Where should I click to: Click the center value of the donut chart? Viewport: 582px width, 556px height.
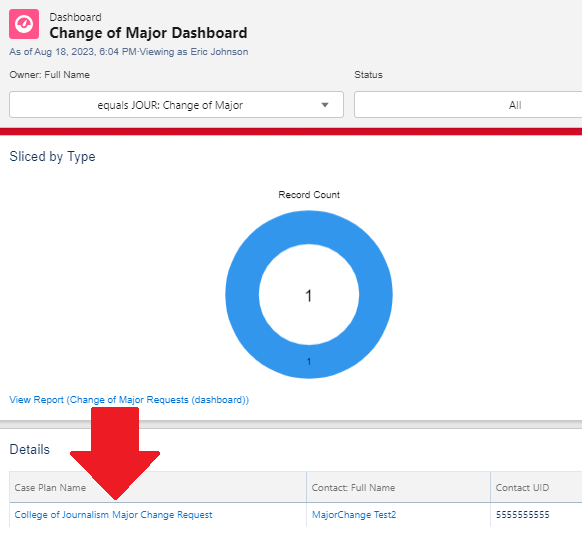click(x=308, y=296)
